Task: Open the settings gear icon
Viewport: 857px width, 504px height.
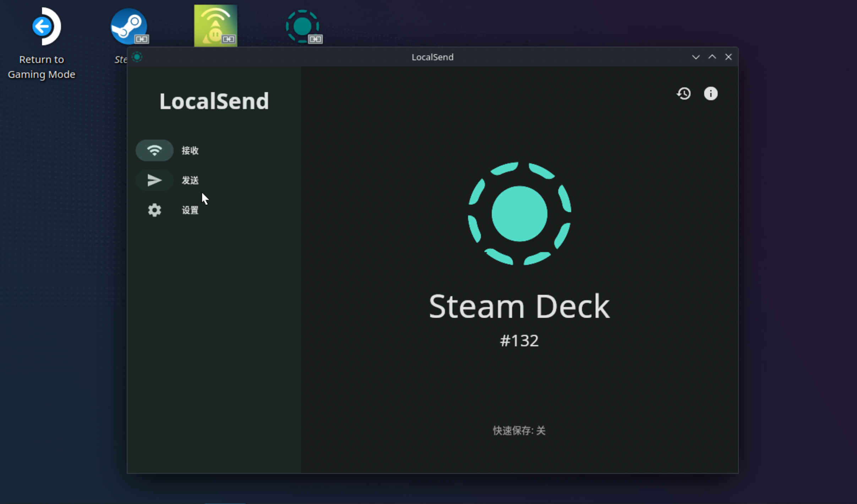Action: (154, 210)
